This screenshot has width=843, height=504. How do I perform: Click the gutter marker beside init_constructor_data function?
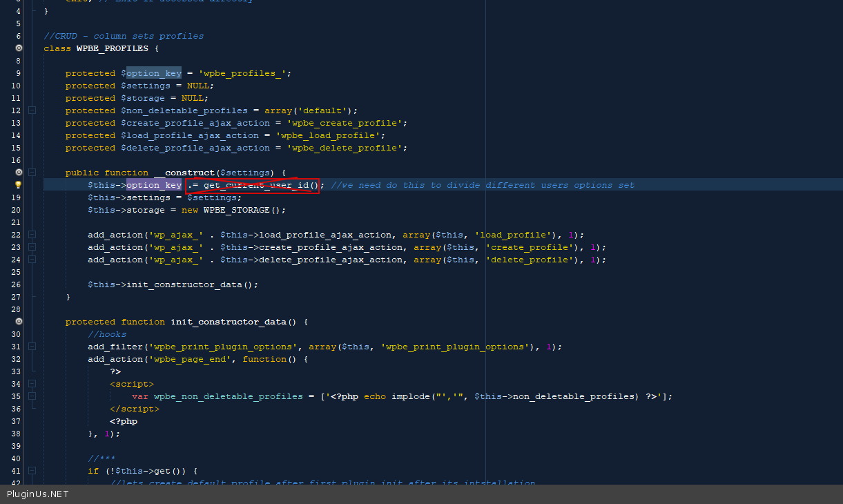coord(19,322)
